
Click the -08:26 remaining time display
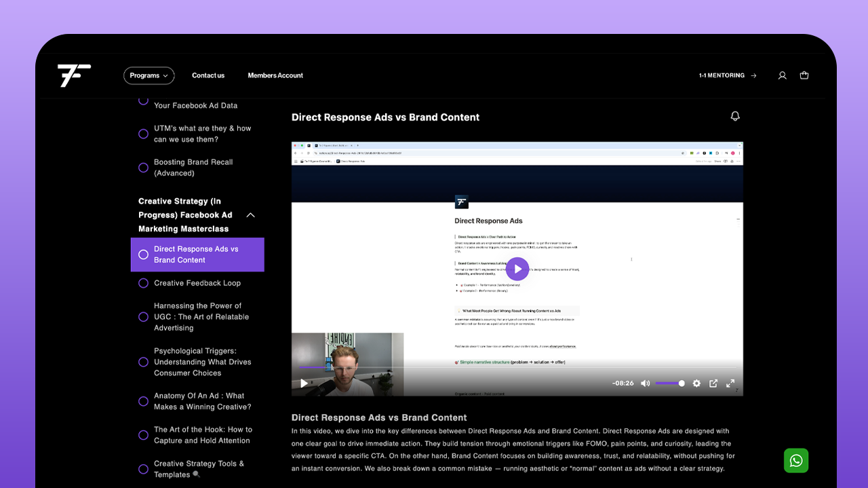[x=623, y=383]
